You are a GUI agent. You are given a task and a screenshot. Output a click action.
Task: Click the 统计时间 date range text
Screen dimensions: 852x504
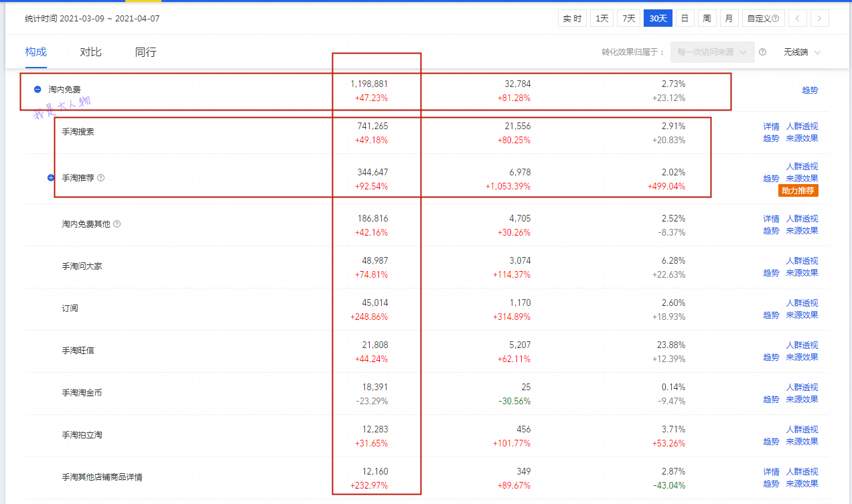tap(92, 18)
